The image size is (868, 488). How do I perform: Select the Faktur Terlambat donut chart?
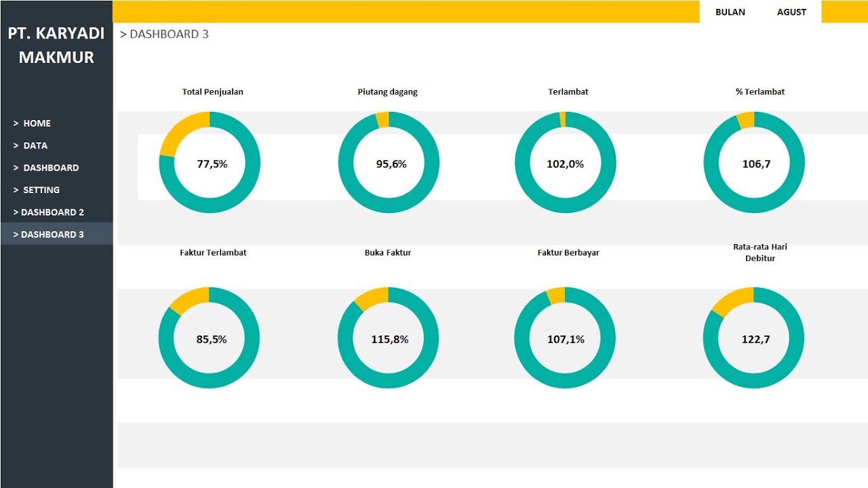(x=209, y=338)
